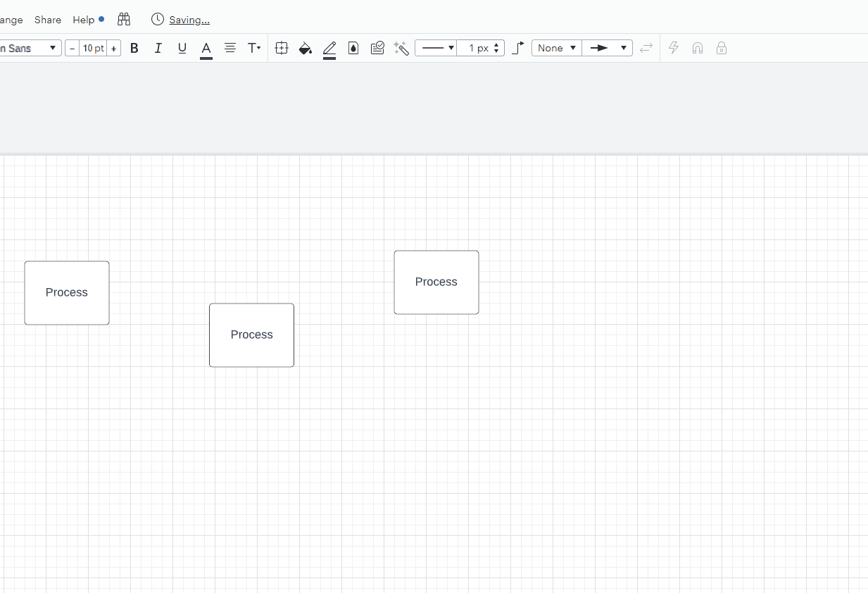Open the fill color bucket
The height and width of the screenshot is (593, 868).
tap(306, 48)
